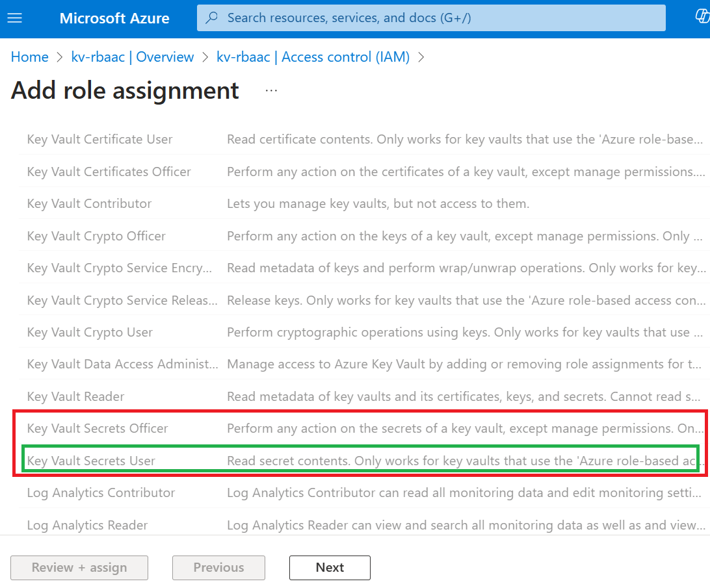Image resolution: width=710 pixels, height=588 pixels.
Task: Open the hamburger portal menu
Action: [15, 18]
